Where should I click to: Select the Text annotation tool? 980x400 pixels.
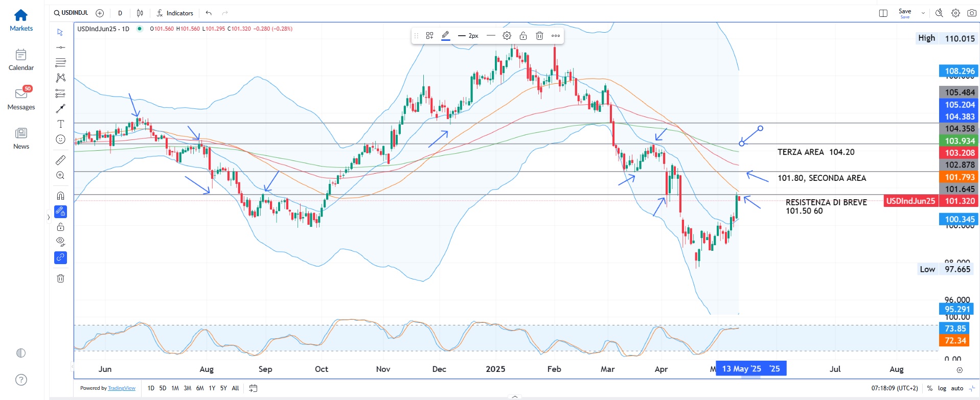point(60,124)
